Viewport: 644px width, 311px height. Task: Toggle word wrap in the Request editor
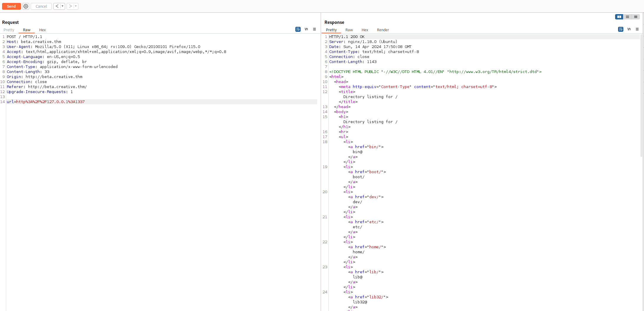coord(298,29)
